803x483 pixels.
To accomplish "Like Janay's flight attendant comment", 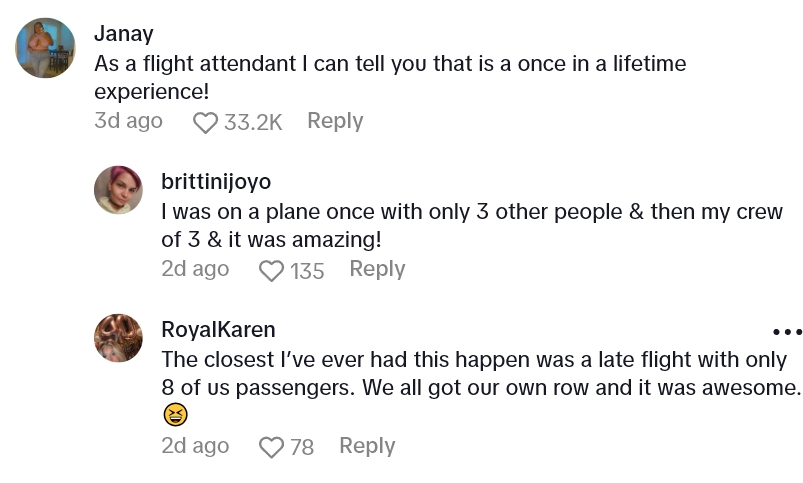I will click(205, 123).
